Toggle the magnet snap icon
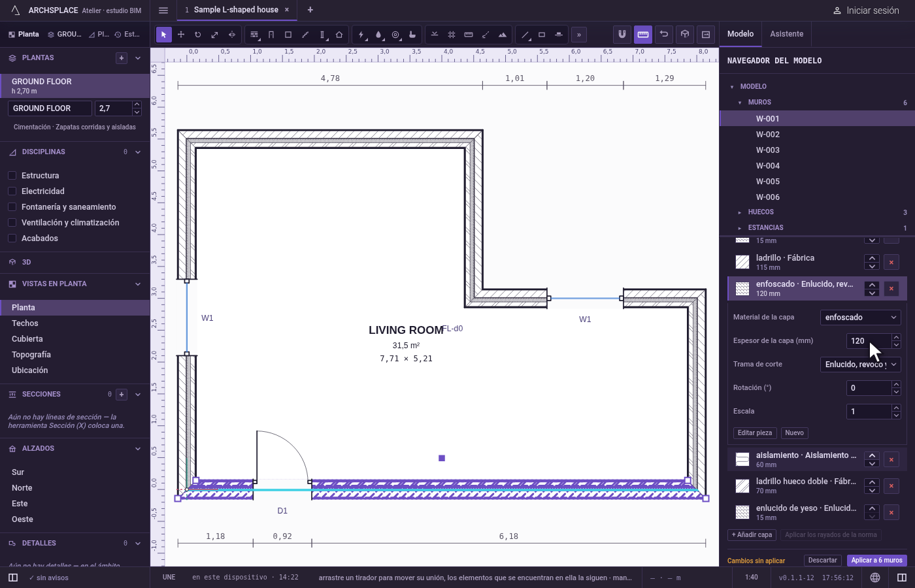915x588 pixels. pyautogui.click(x=622, y=34)
